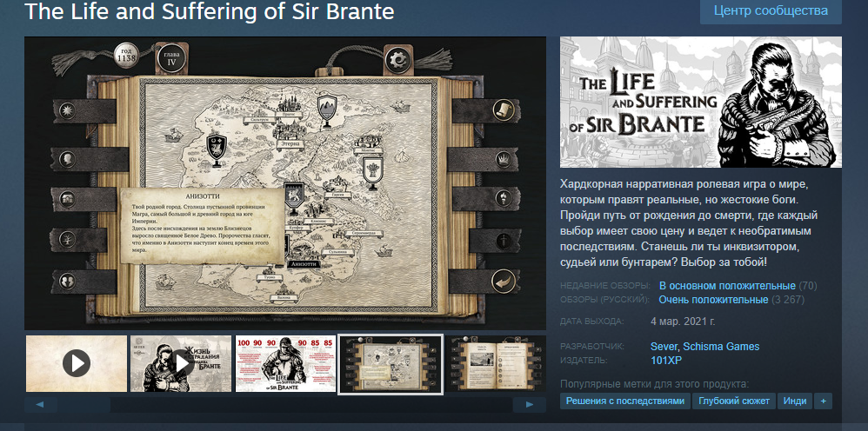Play the second Russian trailer thumbnail
The height and width of the screenshot is (431, 868).
pyautogui.click(x=181, y=363)
